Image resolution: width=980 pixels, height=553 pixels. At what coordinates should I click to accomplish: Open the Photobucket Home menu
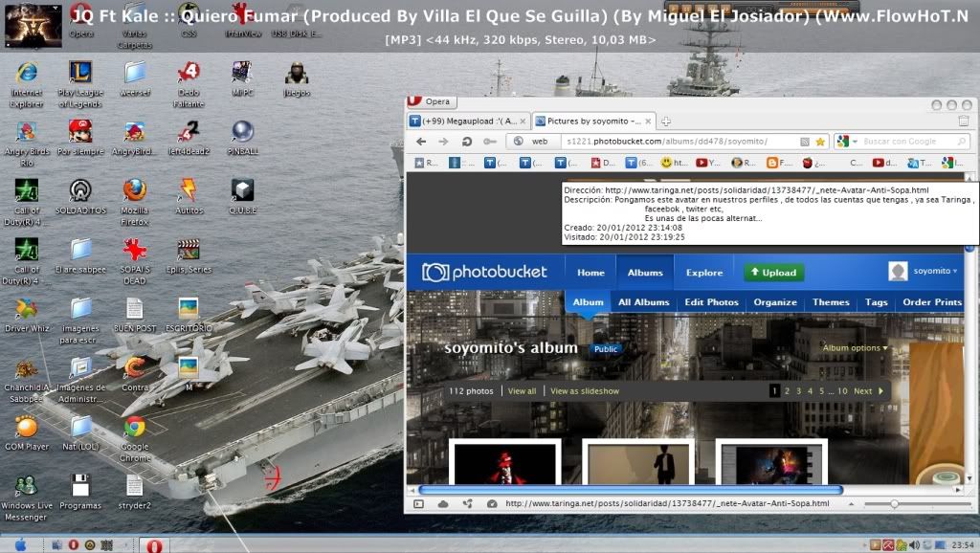pyautogui.click(x=590, y=273)
